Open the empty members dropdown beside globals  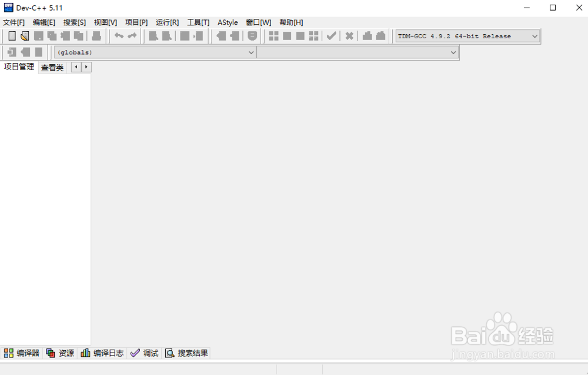[x=358, y=52]
